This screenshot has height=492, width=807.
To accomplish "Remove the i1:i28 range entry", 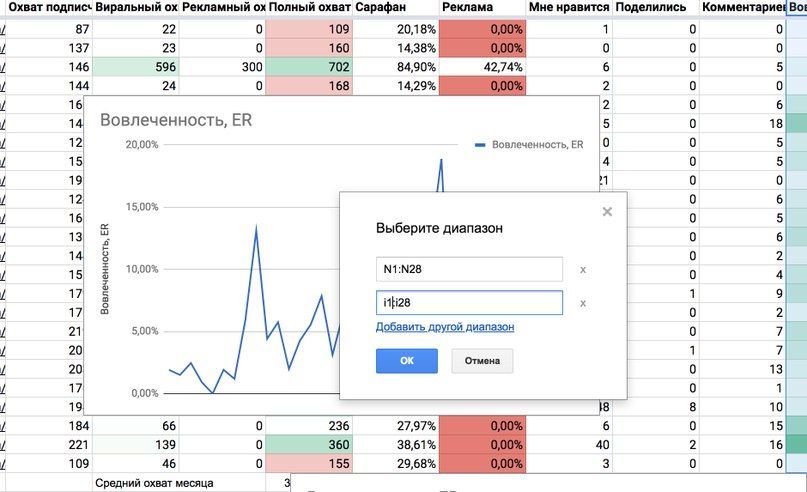I will tap(583, 304).
